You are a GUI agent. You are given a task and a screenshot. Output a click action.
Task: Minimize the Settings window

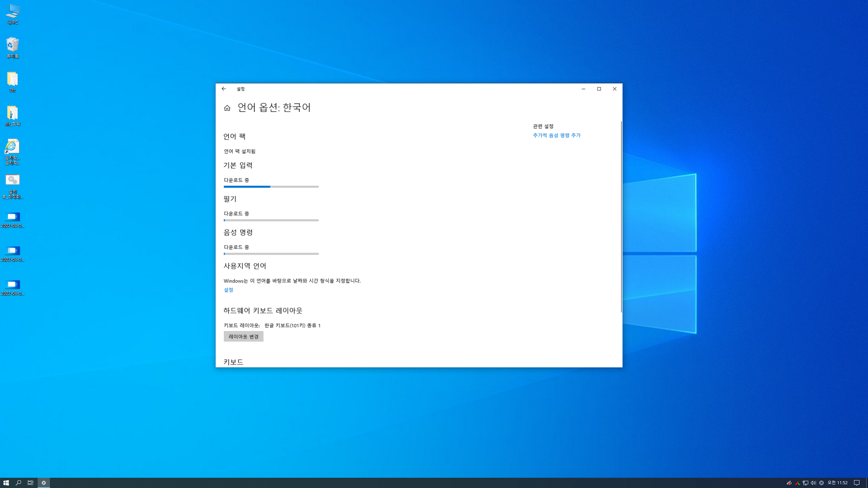[x=583, y=89]
